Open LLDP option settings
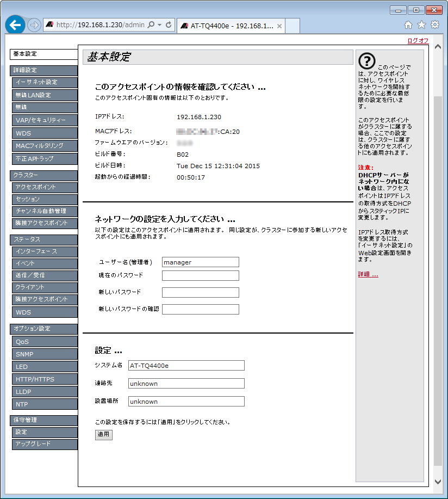The height and width of the screenshot is (499, 448). tap(45, 391)
